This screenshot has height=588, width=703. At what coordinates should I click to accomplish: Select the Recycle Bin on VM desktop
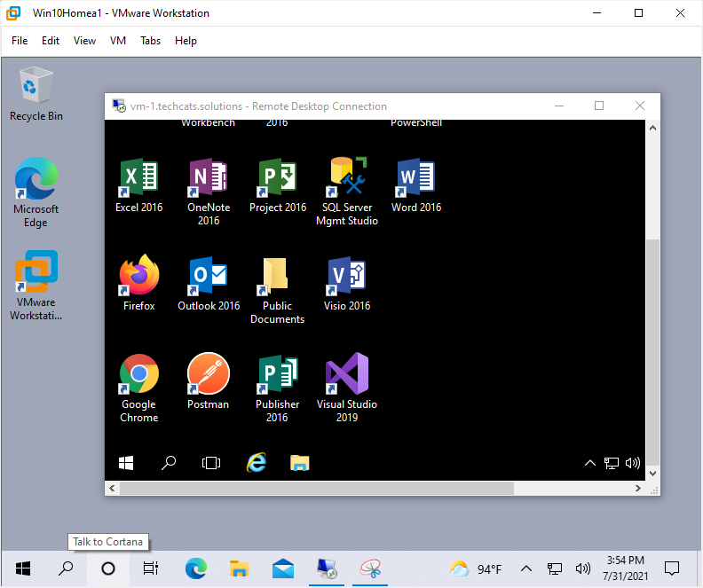point(36,94)
